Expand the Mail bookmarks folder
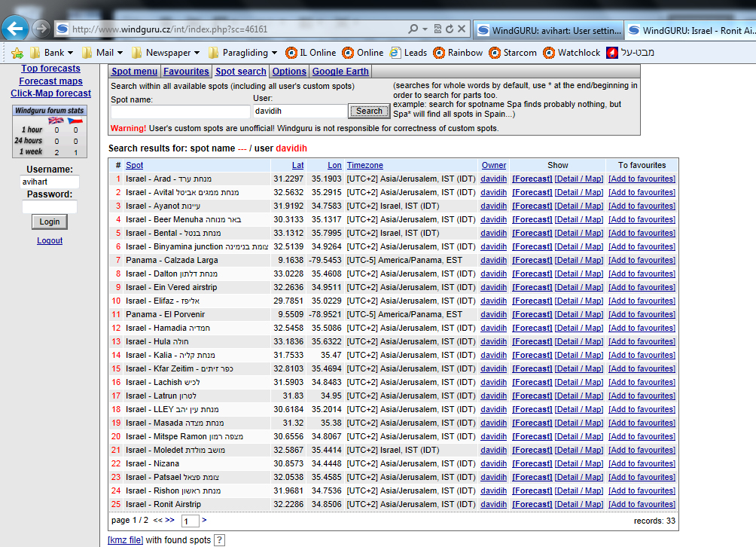The height and width of the screenshot is (547, 756). (102, 53)
